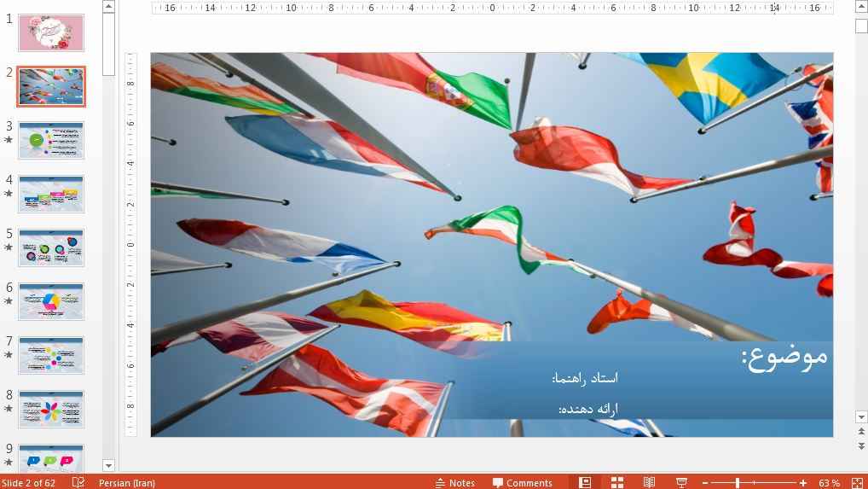Switch to Reading View
This screenshot has width=868, height=489.
coord(650,482)
